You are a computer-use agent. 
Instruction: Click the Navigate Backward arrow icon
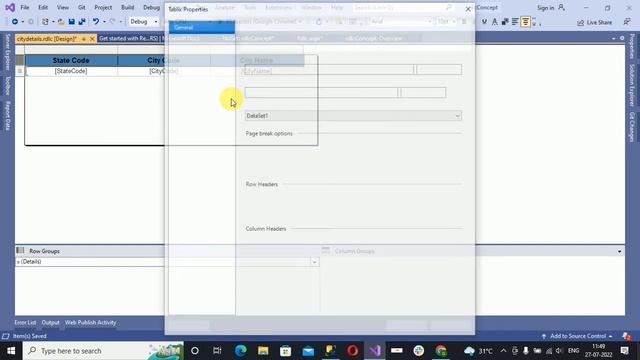click(x=15, y=22)
